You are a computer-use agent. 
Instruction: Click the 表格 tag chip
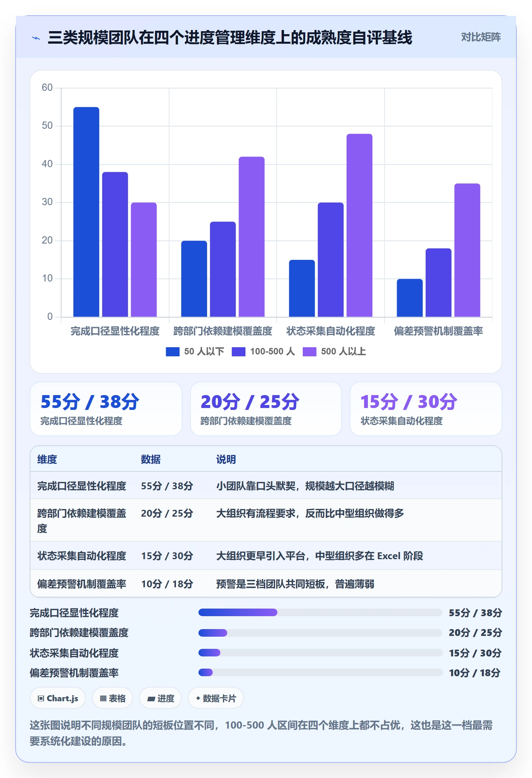click(x=112, y=698)
